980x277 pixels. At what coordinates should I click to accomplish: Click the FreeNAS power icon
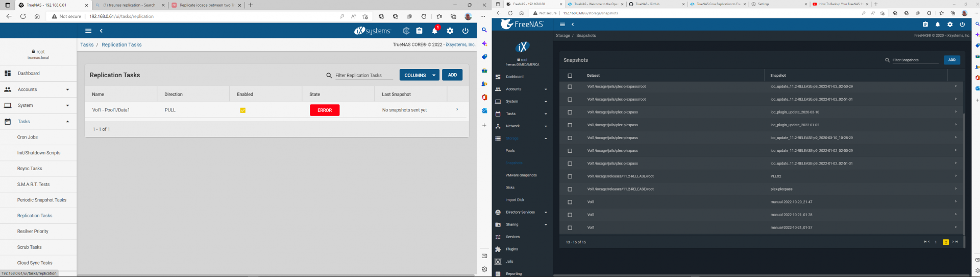tap(962, 25)
